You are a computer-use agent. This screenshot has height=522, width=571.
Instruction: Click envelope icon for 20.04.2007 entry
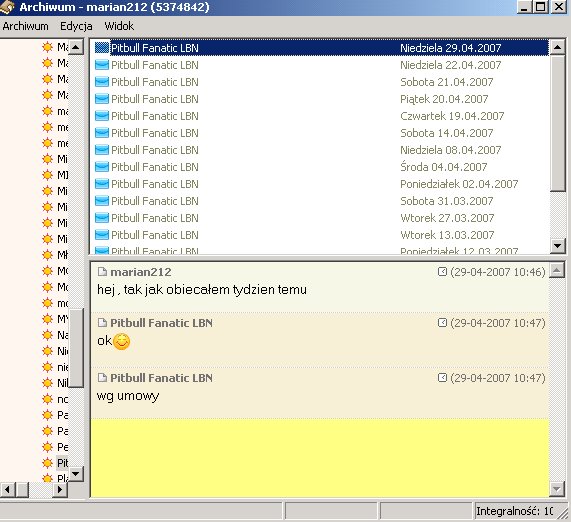[x=102, y=99]
